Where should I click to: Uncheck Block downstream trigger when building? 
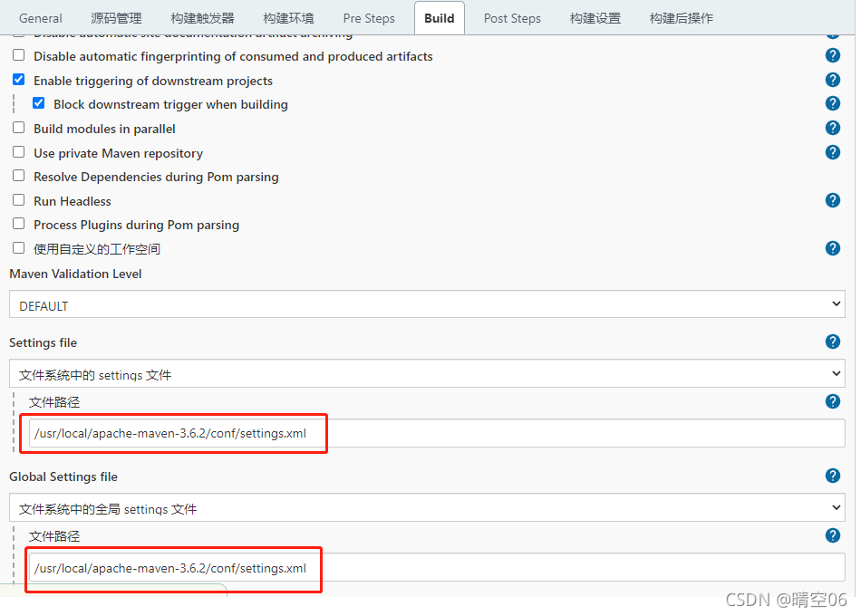(38, 103)
